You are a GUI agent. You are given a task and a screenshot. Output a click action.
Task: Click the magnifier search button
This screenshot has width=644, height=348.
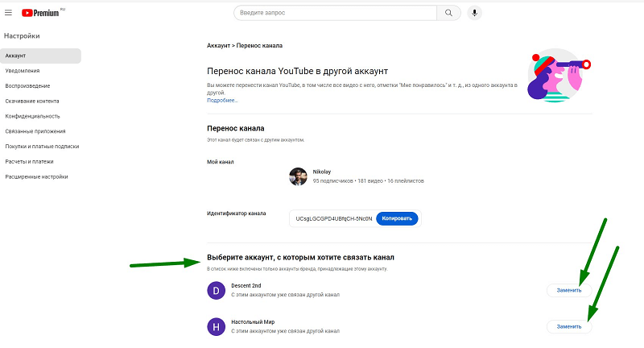click(x=448, y=13)
